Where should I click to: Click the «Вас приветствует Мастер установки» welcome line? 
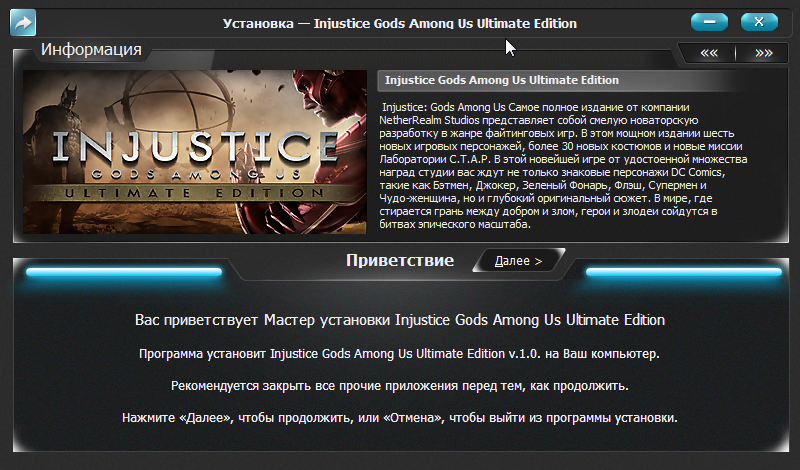pos(399,320)
